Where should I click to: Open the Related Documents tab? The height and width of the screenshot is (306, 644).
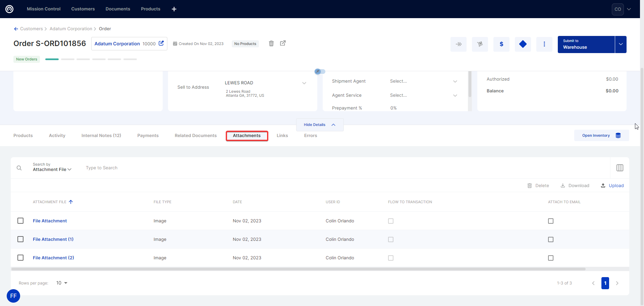tap(196, 136)
